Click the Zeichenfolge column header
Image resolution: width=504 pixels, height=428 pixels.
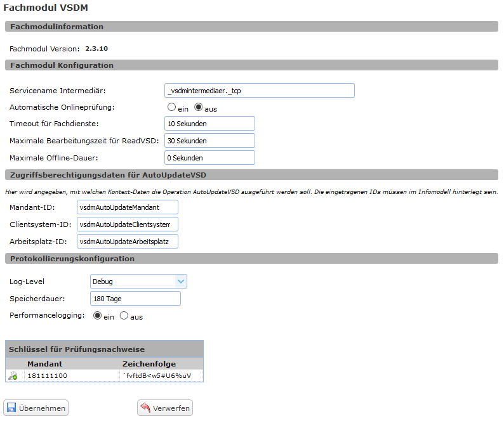[149, 364]
